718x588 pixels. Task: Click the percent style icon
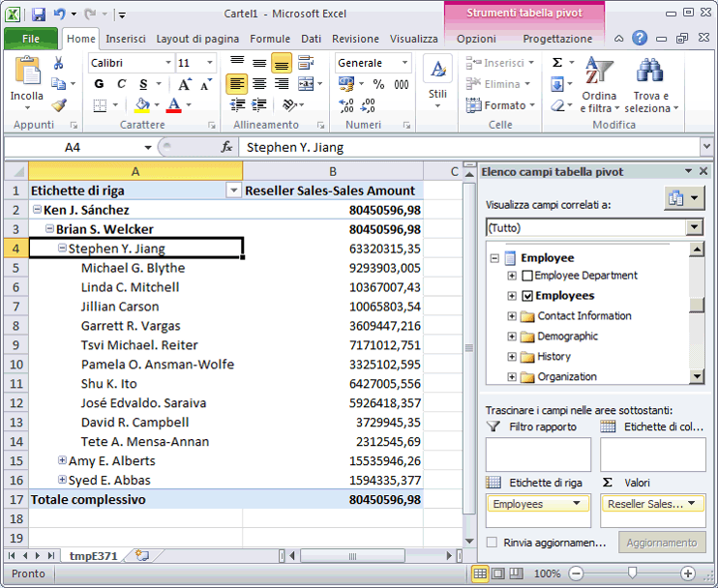click(x=378, y=84)
